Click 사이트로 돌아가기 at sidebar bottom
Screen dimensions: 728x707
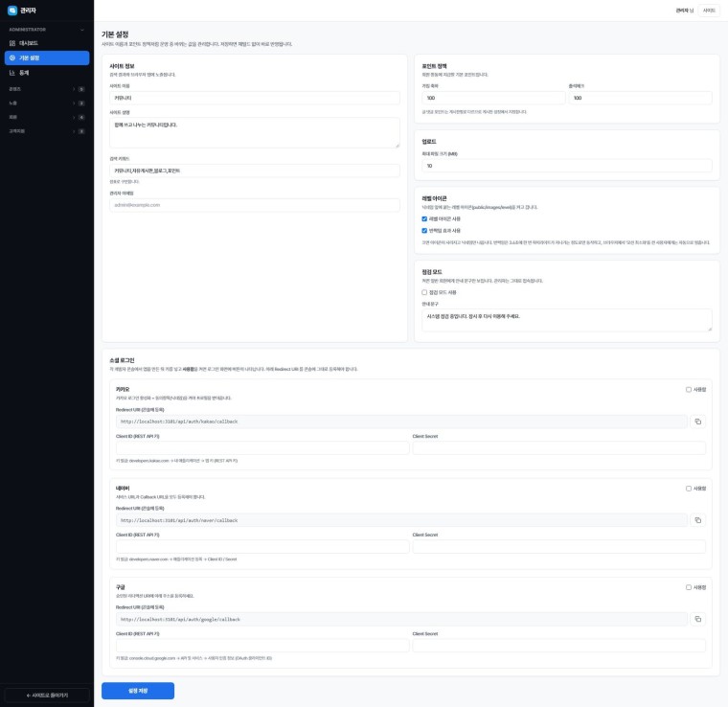47,695
